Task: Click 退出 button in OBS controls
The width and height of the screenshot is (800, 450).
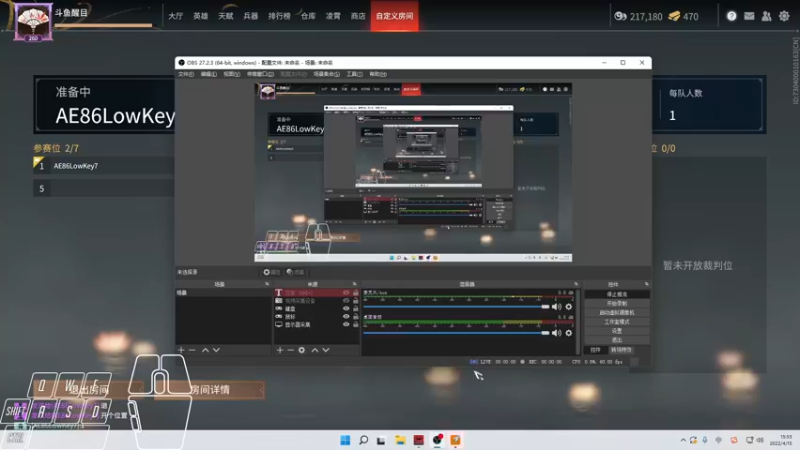Action: [617, 340]
